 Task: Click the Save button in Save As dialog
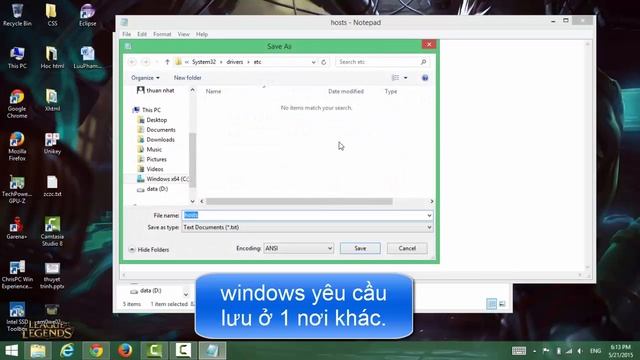click(360, 248)
